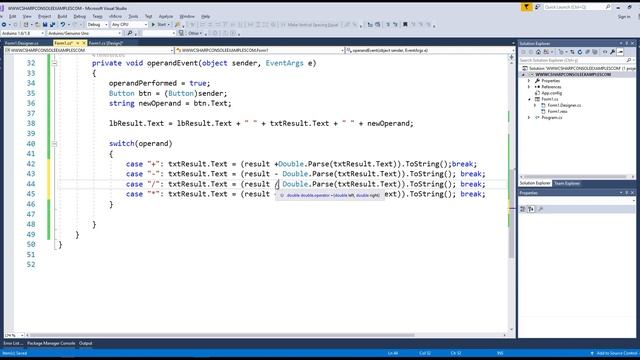Open the project scope navigation dropdown
Viewport: 640px width, 360px height.
click(89, 50)
